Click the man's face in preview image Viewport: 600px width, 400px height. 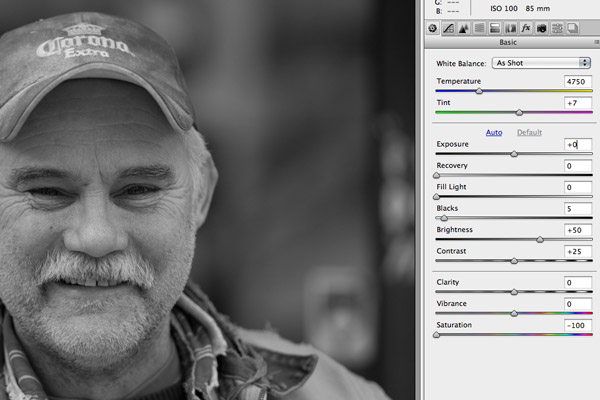96,218
